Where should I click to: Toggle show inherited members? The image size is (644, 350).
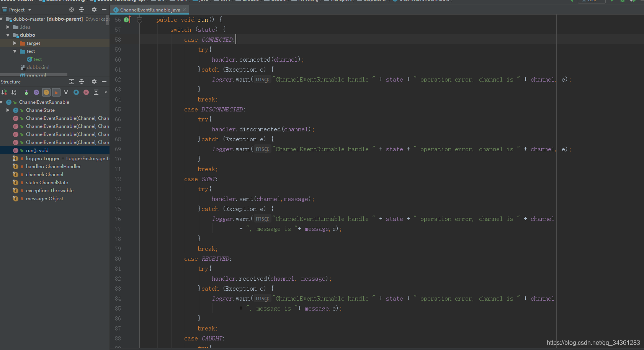tap(26, 92)
